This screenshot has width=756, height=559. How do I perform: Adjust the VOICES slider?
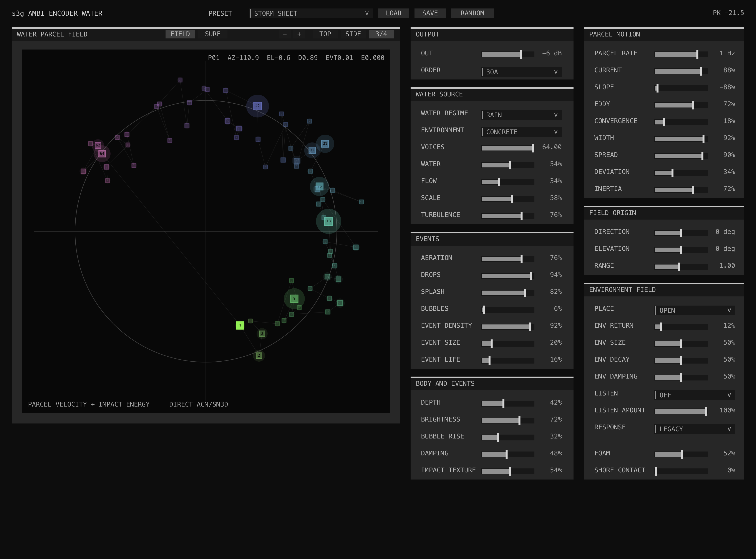pos(508,148)
